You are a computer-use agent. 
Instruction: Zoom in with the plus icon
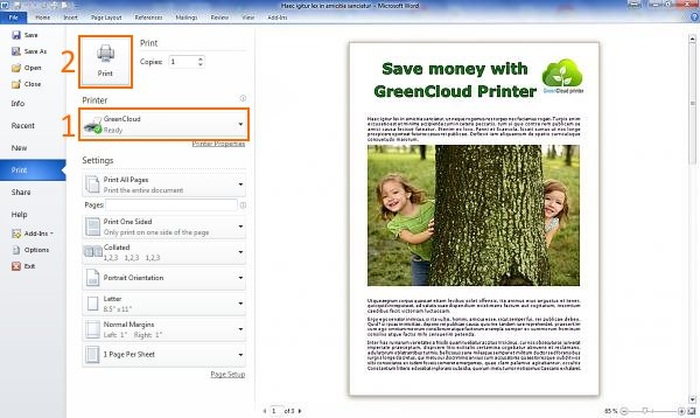click(x=681, y=411)
